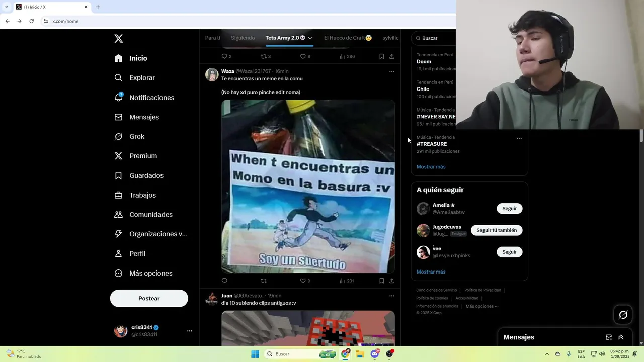This screenshot has height=362, width=644.
Task: Open Juan's profile picture
Action: tap(212, 299)
